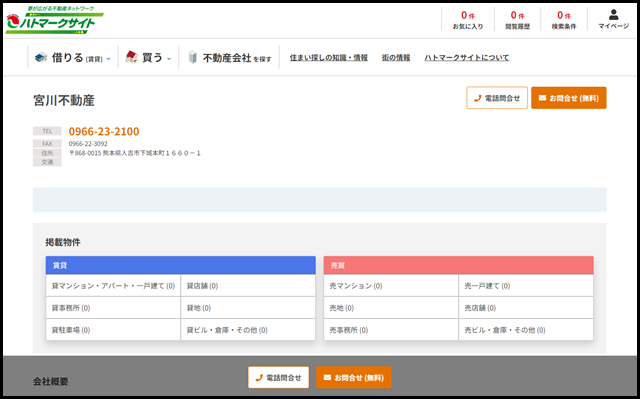Select the 買う house icon
Viewport: 640px width, 399px height.
[131, 57]
